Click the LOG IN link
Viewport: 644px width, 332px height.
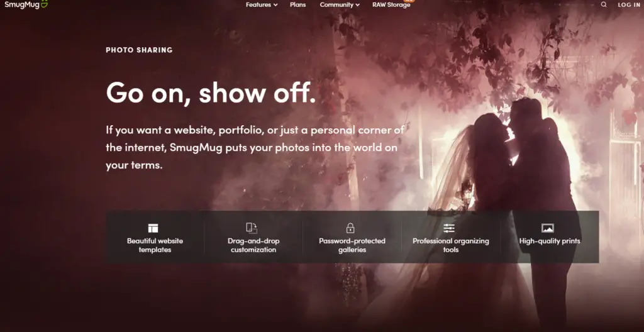[629, 5]
